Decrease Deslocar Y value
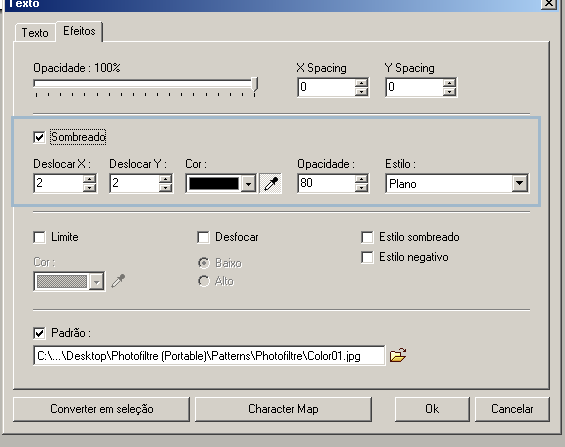Image resolution: width=565 pixels, height=447 pixels. coord(165,187)
